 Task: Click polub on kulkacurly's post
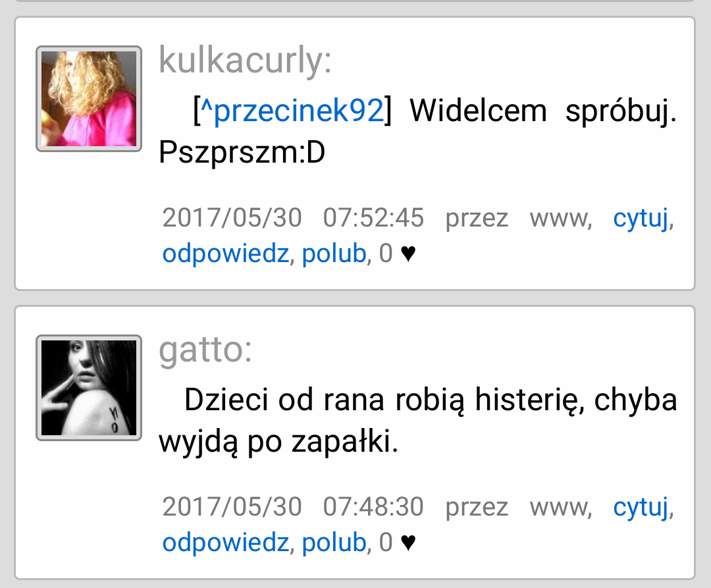(334, 253)
